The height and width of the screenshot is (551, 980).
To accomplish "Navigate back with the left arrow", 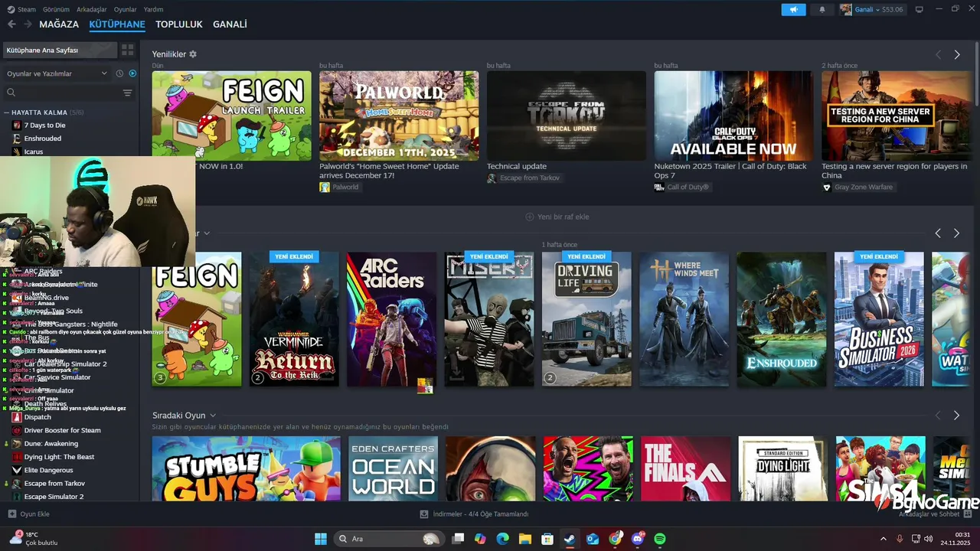I will tap(11, 24).
